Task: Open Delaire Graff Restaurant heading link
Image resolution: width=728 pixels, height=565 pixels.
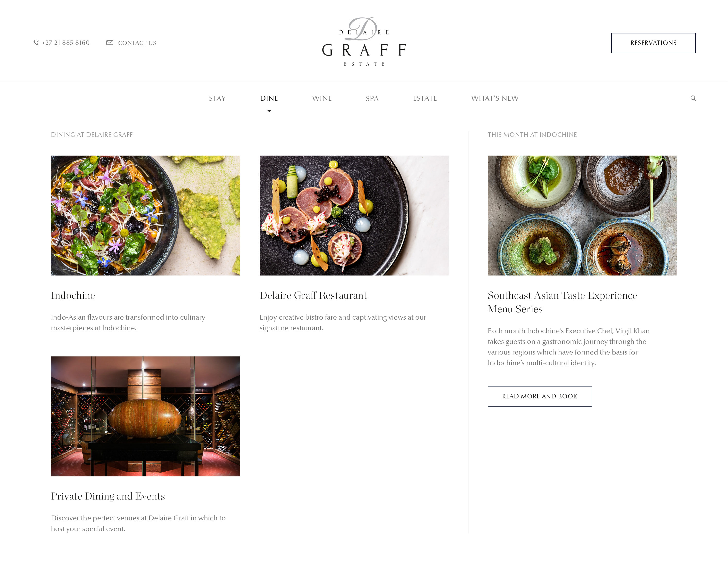Action: tap(313, 295)
